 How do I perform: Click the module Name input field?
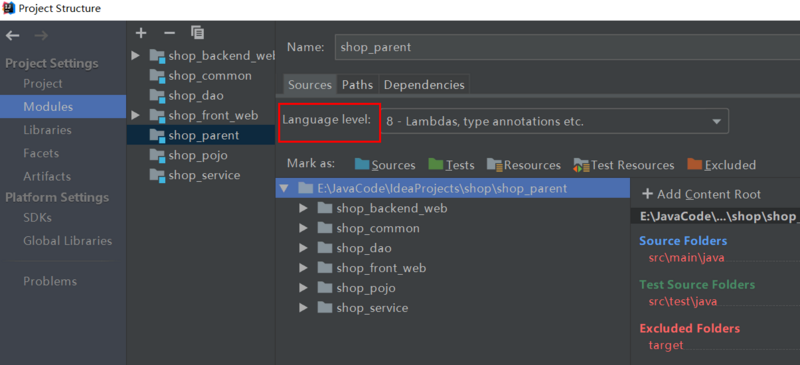tap(567, 47)
